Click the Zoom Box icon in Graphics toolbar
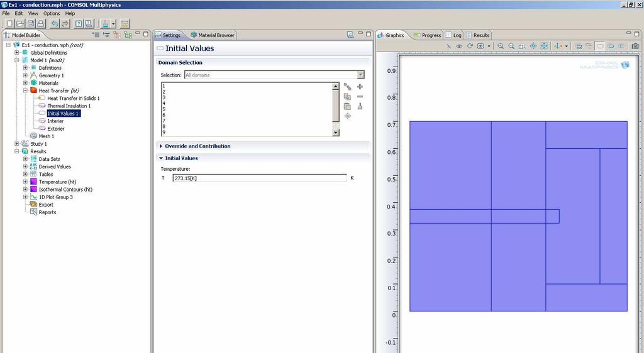This screenshot has height=353, width=644. (x=522, y=46)
